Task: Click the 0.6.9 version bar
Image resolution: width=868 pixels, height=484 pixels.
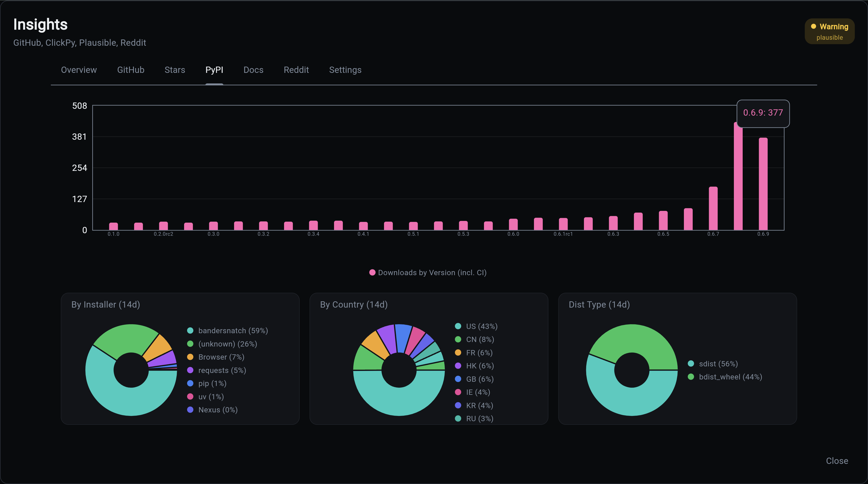Action: click(x=763, y=184)
